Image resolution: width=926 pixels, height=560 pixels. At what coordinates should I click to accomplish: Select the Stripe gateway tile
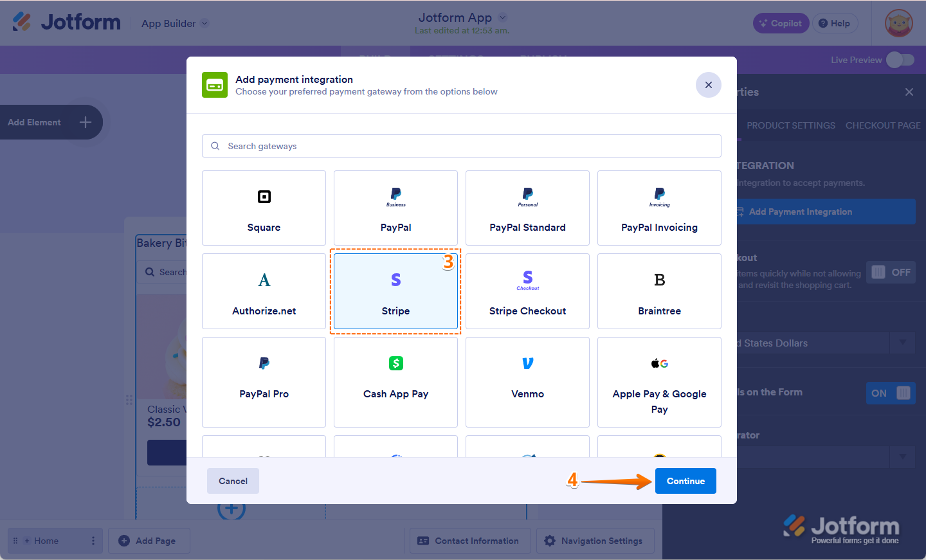pyautogui.click(x=395, y=291)
